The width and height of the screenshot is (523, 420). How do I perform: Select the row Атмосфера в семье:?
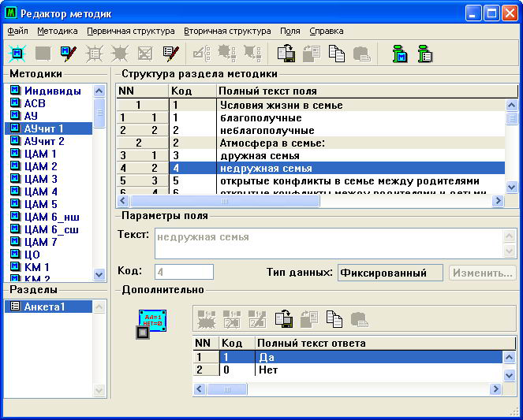[311, 143]
